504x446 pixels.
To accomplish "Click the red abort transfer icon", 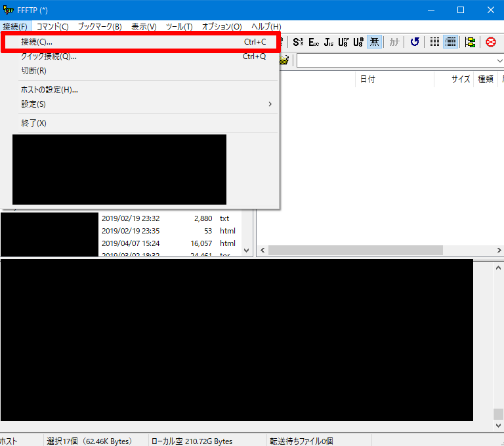I will click(490, 42).
